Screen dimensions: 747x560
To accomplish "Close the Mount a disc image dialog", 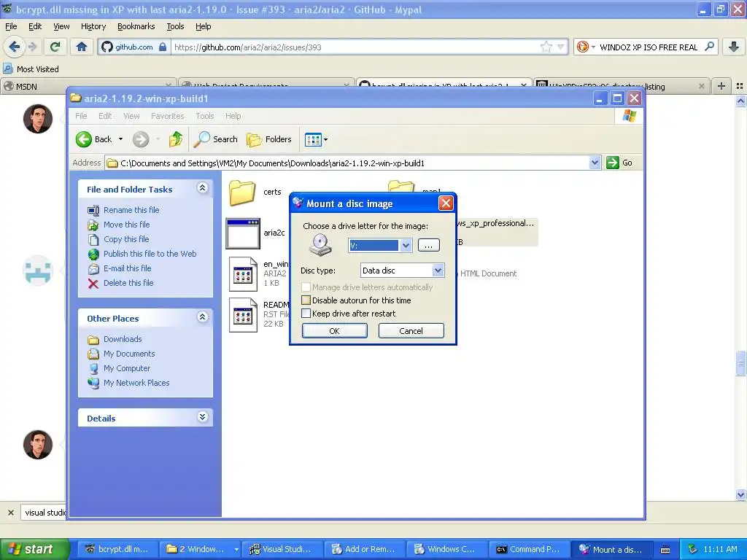I will pos(446,203).
